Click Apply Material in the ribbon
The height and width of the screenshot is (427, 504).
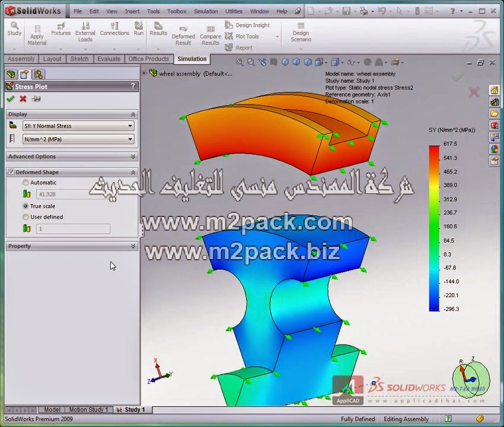click(37, 35)
